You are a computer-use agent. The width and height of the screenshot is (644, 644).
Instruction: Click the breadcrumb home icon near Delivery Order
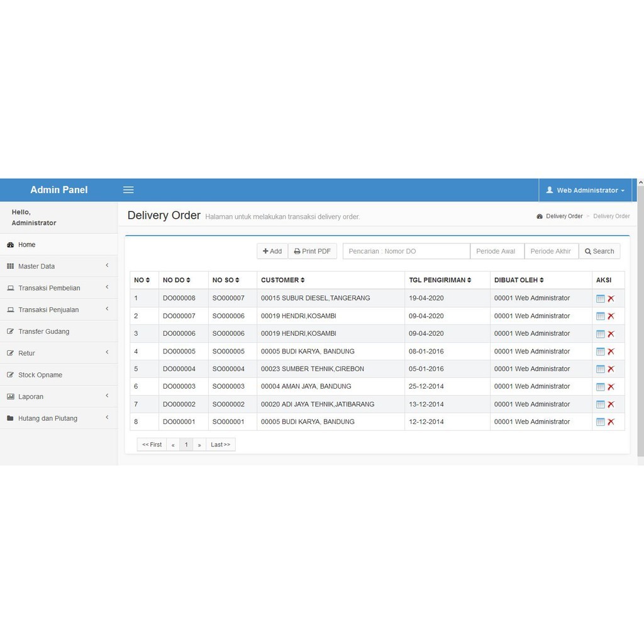tap(539, 216)
